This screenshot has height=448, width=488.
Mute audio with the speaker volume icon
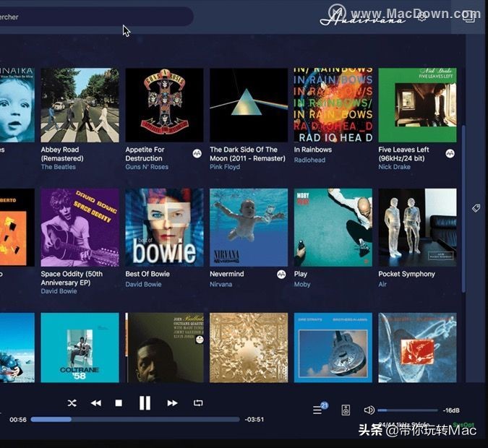point(369,410)
